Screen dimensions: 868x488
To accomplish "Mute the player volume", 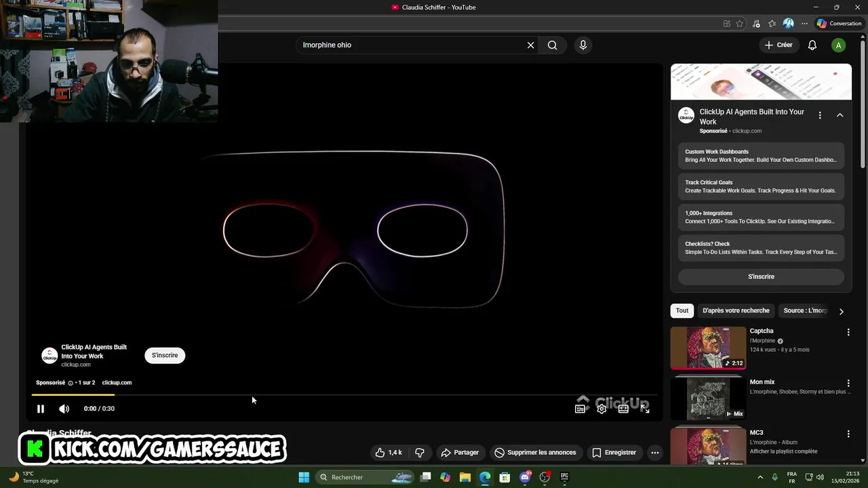I will pos(64,409).
